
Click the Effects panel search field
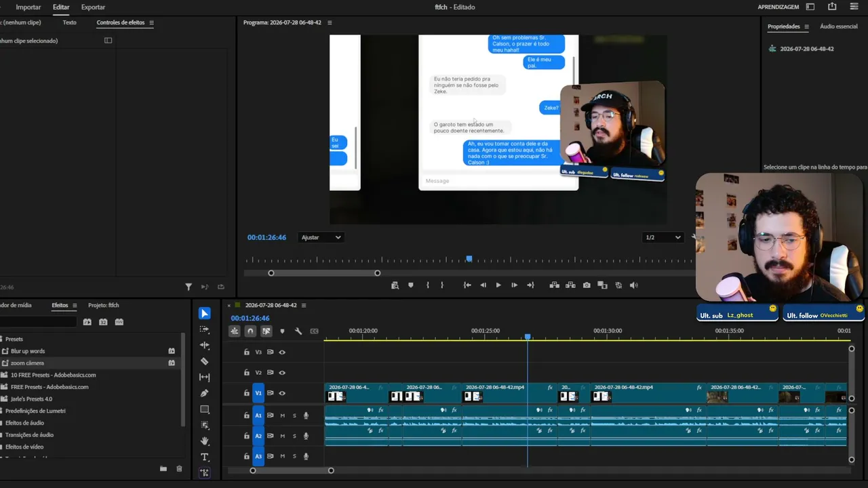[x=39, y=322]
